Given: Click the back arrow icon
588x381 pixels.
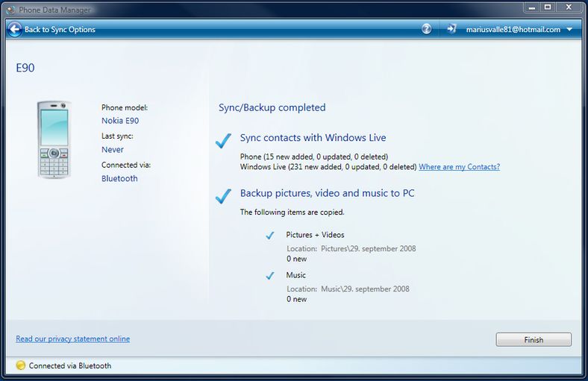Looking at the screenshot, I should 15,29.
